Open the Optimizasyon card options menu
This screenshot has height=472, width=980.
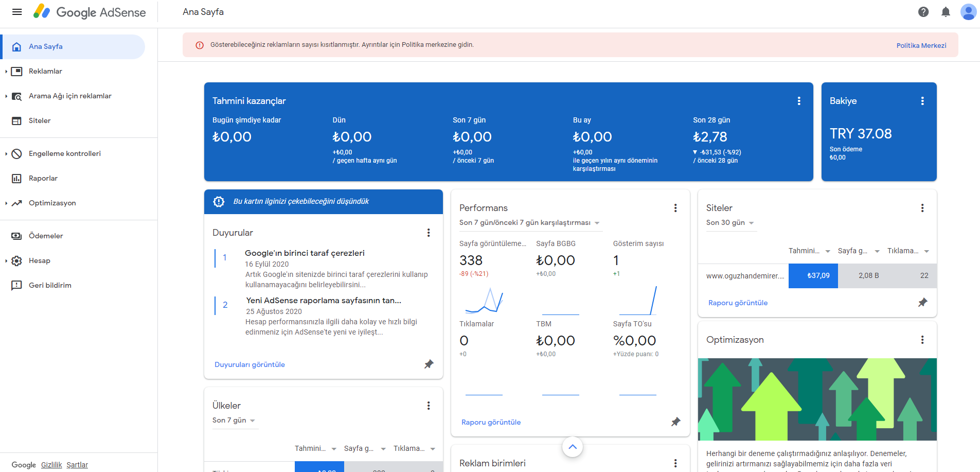point(922,340)
